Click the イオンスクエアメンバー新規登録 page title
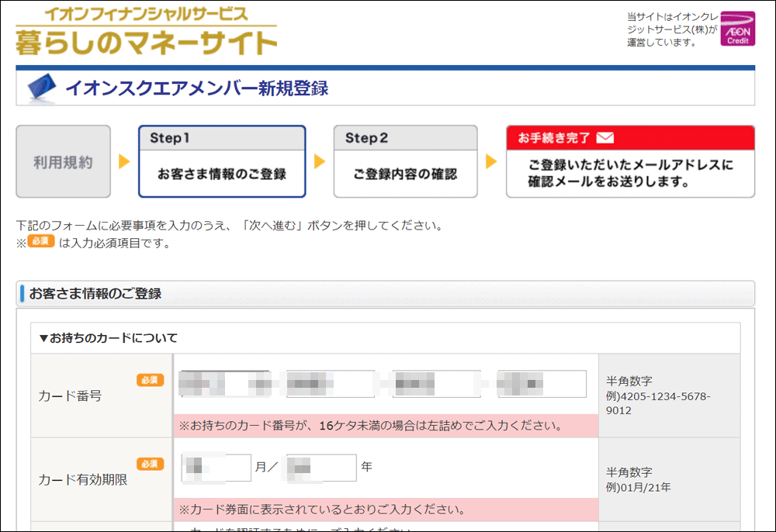 197,88
